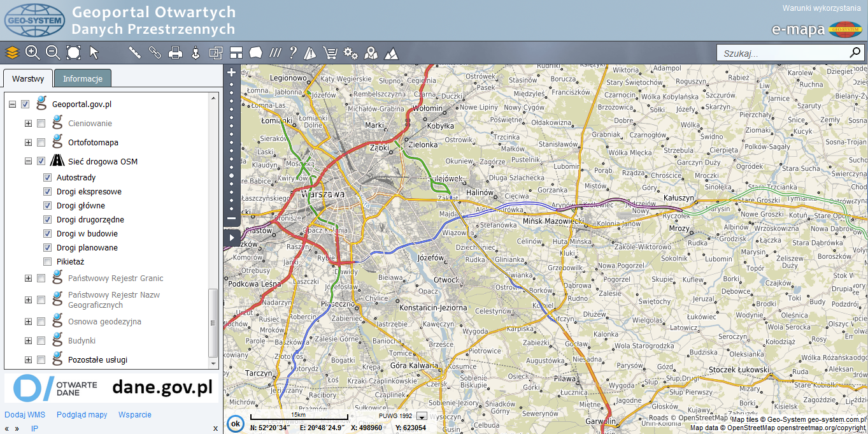Screen dimensions: 868x434
Task: Open the dane.gov.pl banner
Action: coord(112,388)
